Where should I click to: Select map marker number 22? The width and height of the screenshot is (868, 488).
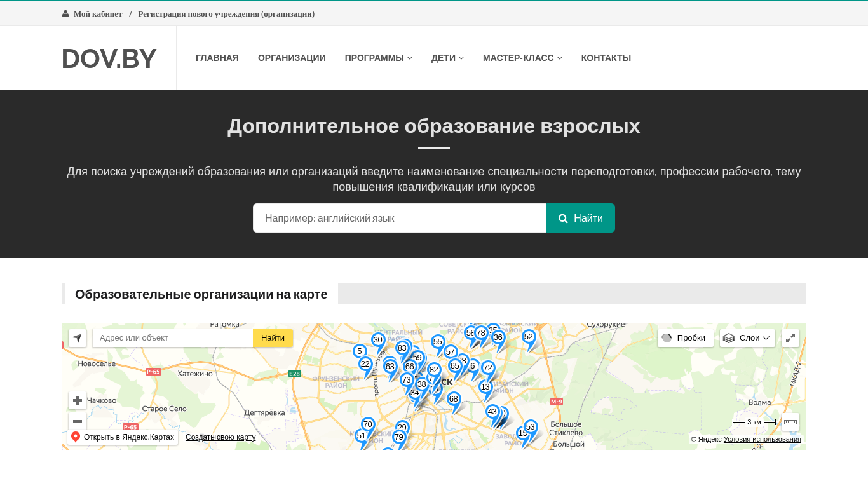pyautogui.click(x=365, y=364)
